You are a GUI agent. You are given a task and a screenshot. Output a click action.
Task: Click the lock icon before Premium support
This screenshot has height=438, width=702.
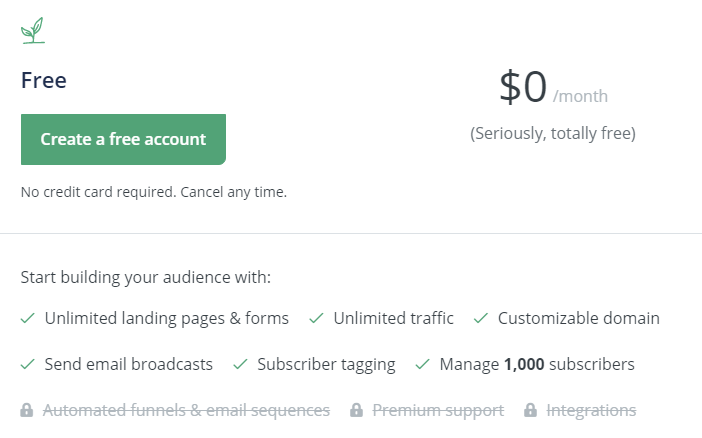click(356, 410)
